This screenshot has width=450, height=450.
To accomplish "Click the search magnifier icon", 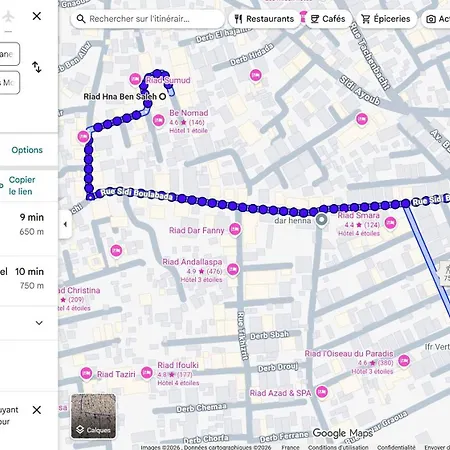I will tap(81, 19).
